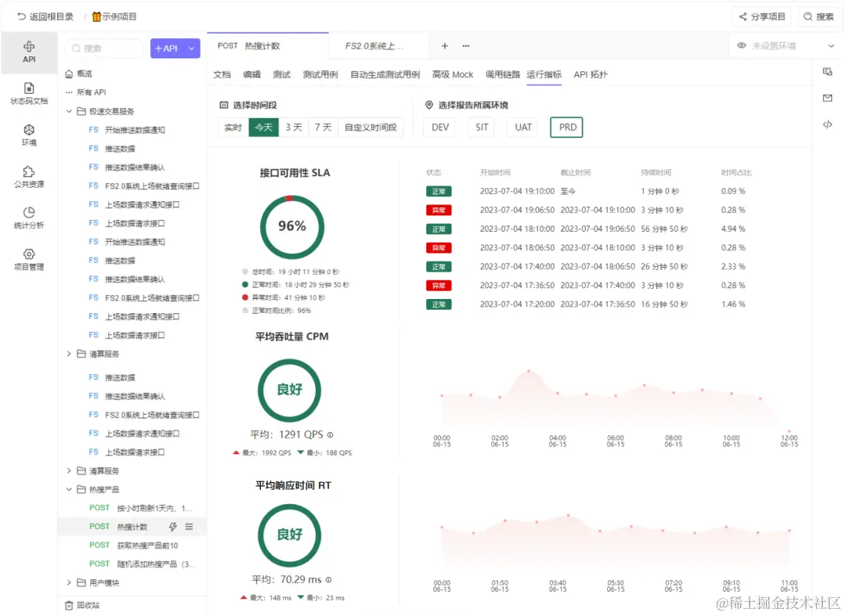Open the API section in left sidebar
The width and height of the screenshot is (846, 616).
[29, 52]
